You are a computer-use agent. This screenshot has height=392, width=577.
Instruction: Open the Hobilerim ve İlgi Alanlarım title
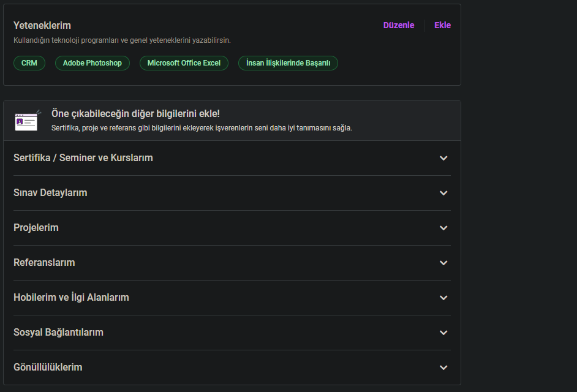pos(72,298)
